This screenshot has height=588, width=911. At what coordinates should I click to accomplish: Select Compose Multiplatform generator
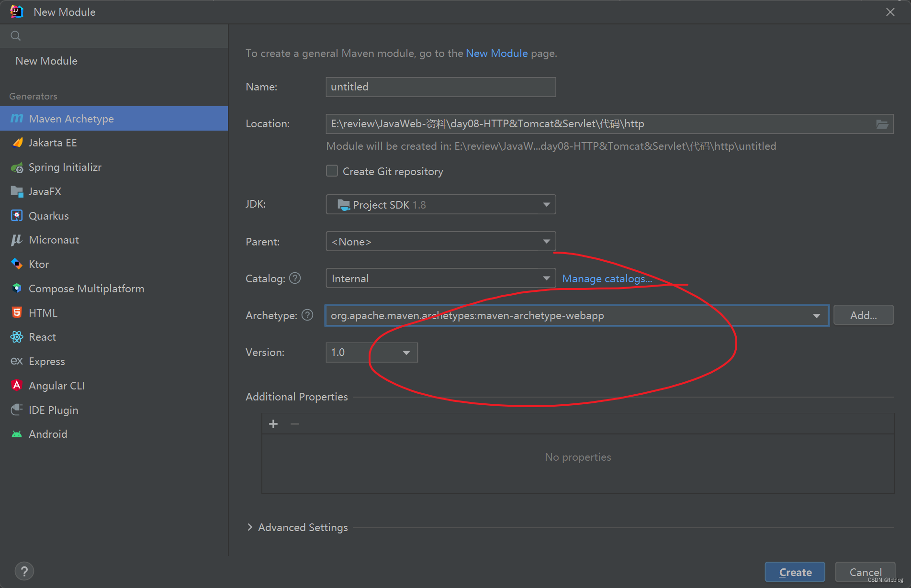coord(114,288)
